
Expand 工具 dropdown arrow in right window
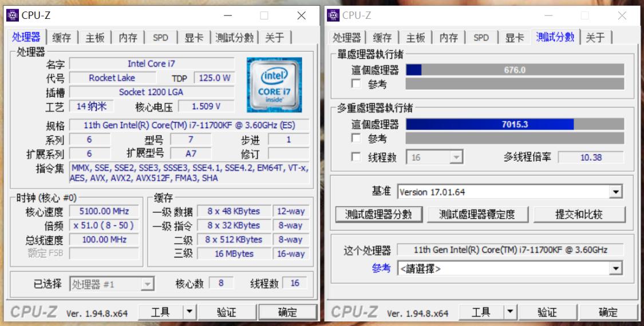tap(510, 312)
